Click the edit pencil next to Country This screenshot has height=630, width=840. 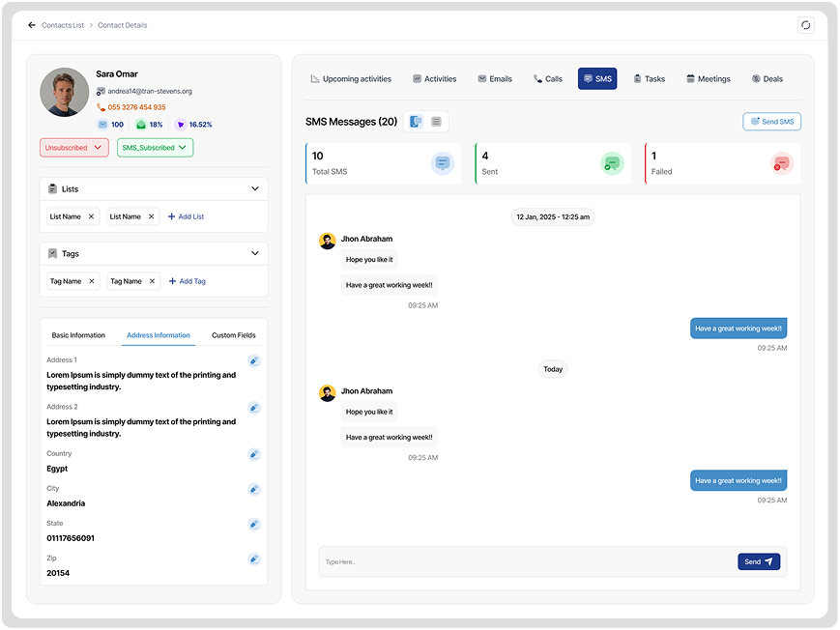(x=253, y=454)
